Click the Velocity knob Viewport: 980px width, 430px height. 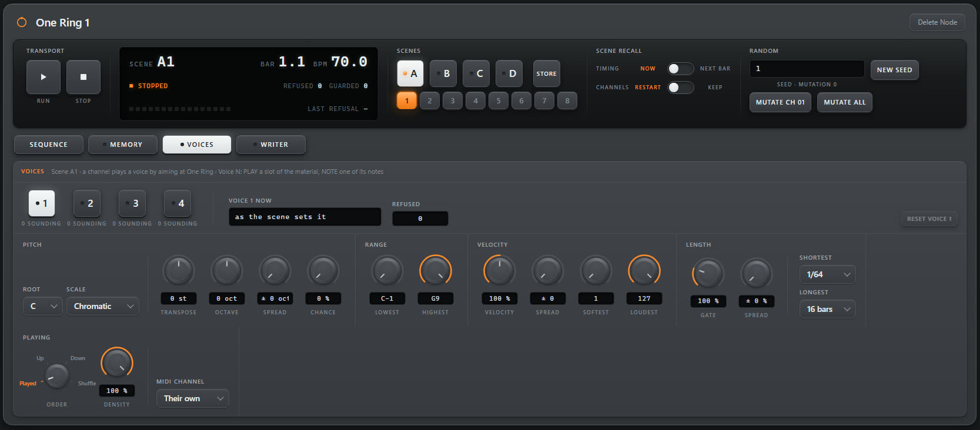(500, 271)
